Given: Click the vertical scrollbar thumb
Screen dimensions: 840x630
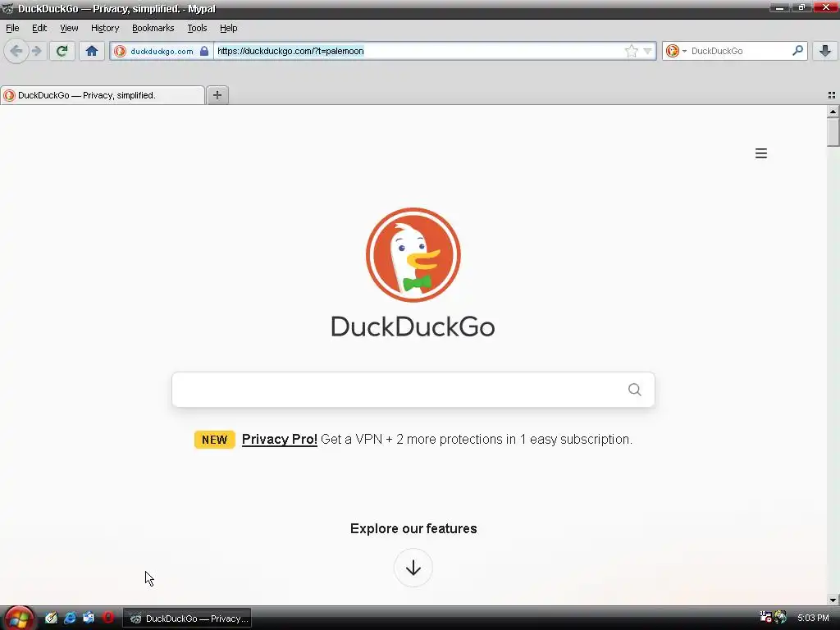Looking at the screenshot, I should [833, 132].
